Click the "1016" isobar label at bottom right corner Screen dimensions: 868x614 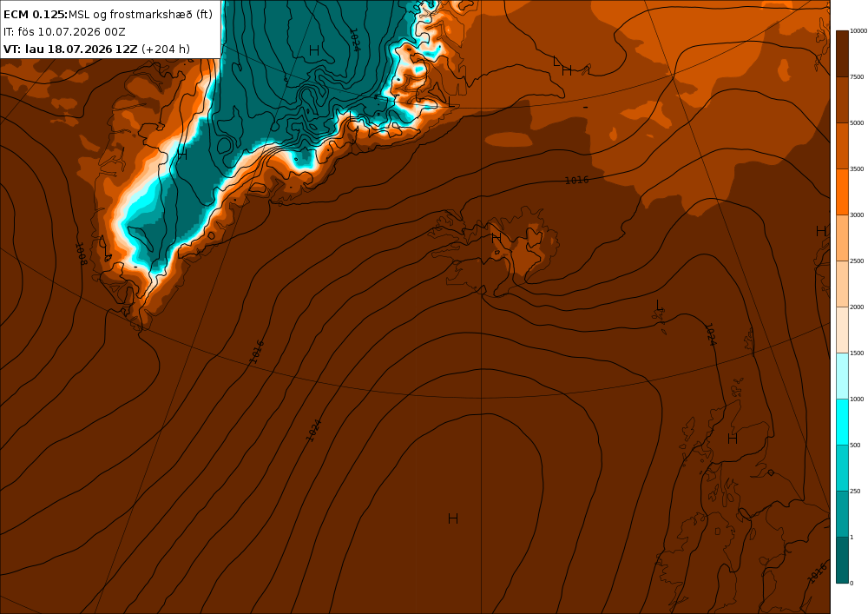pyautogui.click(x=817, y=573)
